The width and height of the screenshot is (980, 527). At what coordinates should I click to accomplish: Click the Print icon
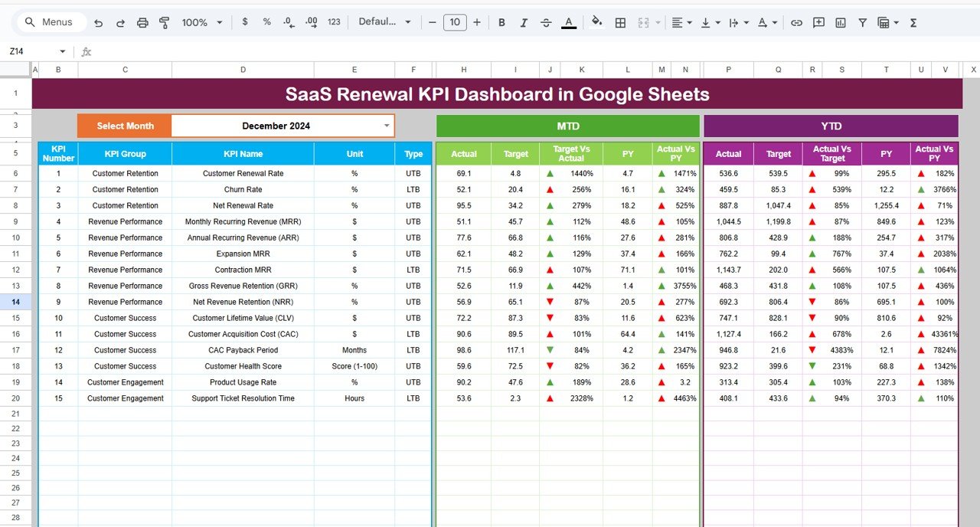click(142, 22)
